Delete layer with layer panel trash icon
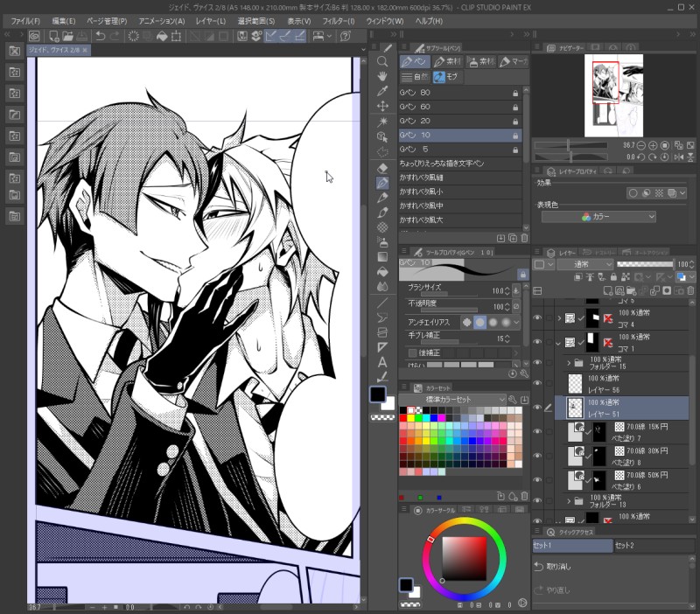 click(x=690, y=291)
